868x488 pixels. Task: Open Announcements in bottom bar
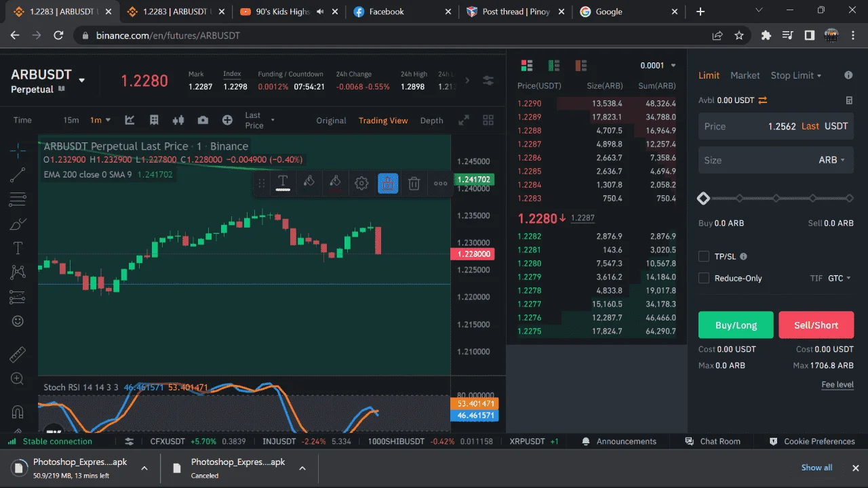coord(619,441)
